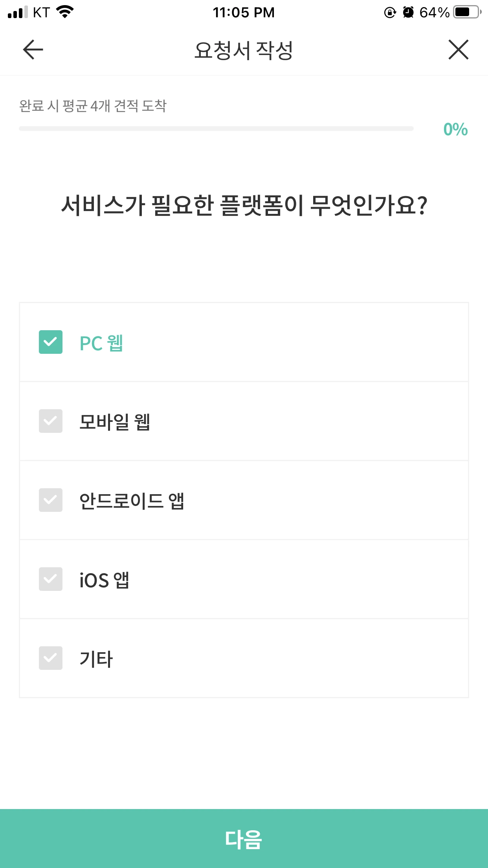Tap the PC 웹 label text
488x868 pixels.
(101, 343)
